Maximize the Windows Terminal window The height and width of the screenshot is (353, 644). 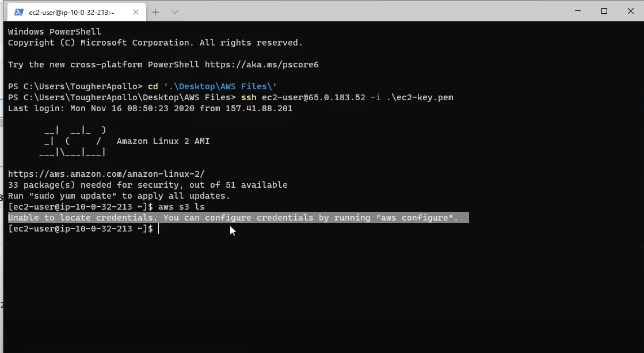point(604,11)
